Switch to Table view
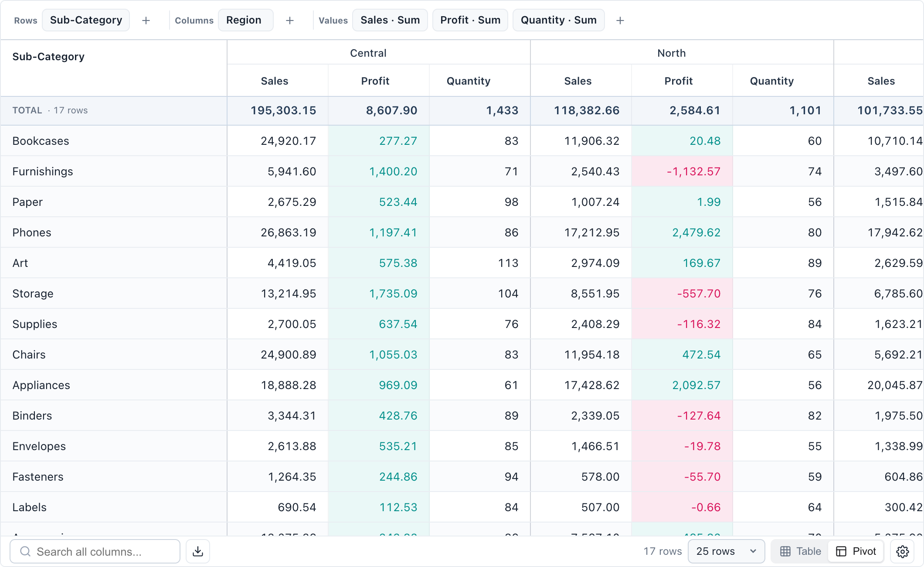 pos(801,551)
